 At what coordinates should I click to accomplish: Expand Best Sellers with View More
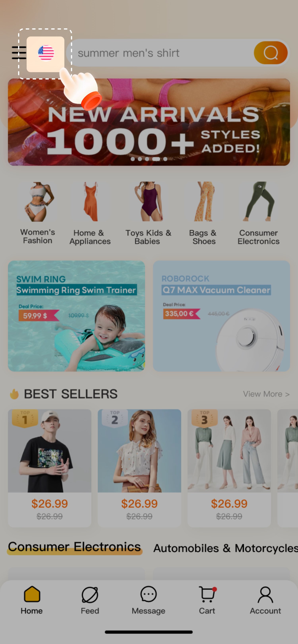pos(266,394)
